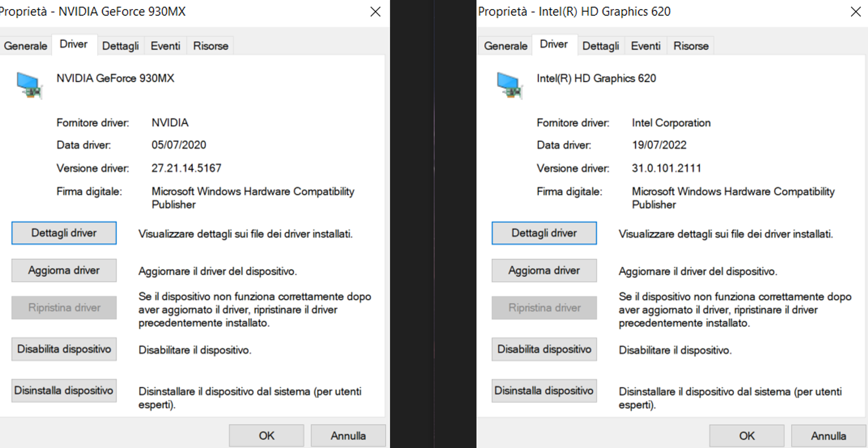The height and width of the screenshot is (448, 868).
Task: Click Dettagli driver button for NVIDIA GeForce 930MX
Action: [64, 233]
